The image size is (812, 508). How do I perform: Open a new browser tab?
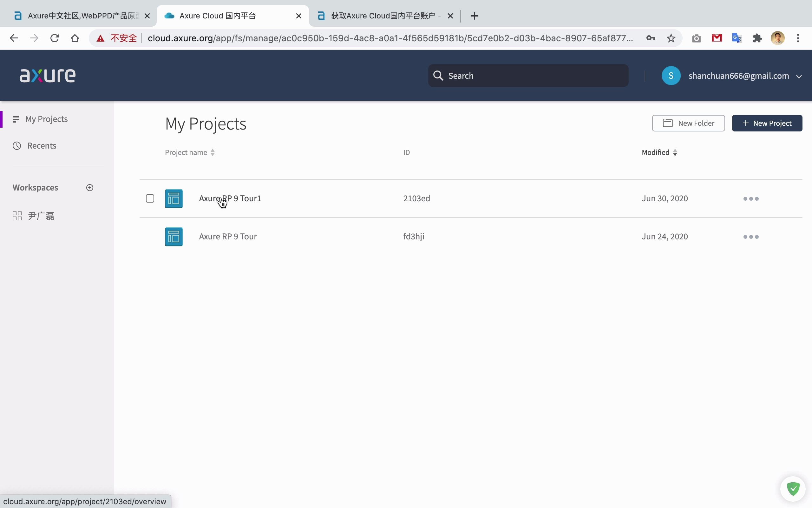point(474,16)
